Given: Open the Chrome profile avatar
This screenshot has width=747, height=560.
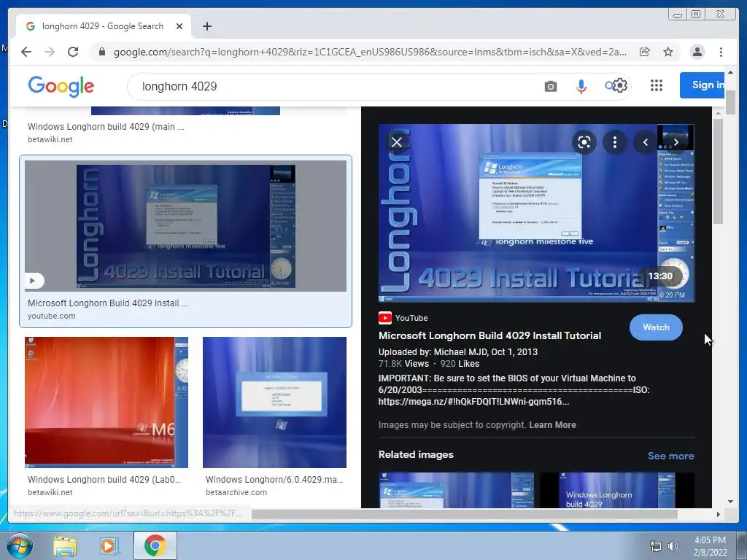Looking at the screenshot, I should [x=697, y=52].
